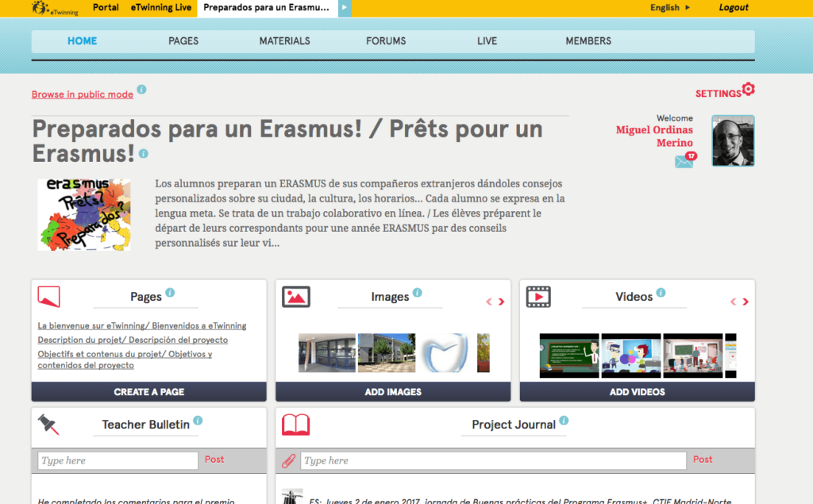
Task: Open the cartoon characters video thumbnail
Action: point(631,356)
